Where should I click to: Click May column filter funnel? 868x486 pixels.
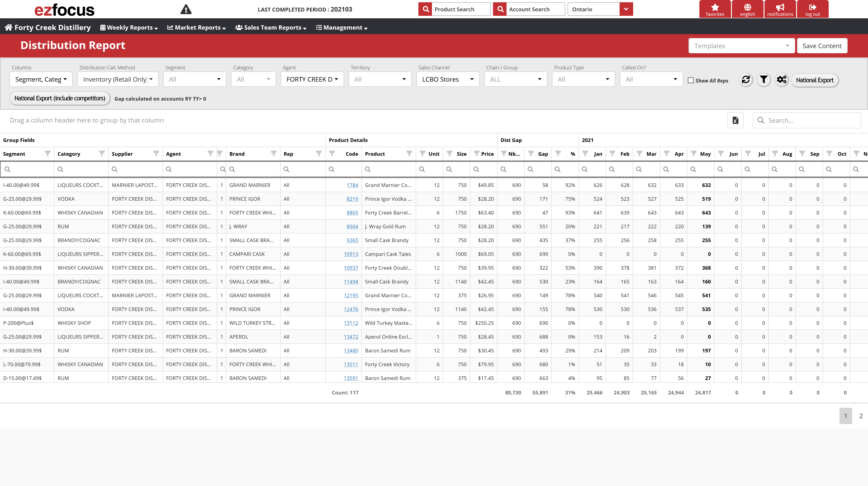pos(694,154)
